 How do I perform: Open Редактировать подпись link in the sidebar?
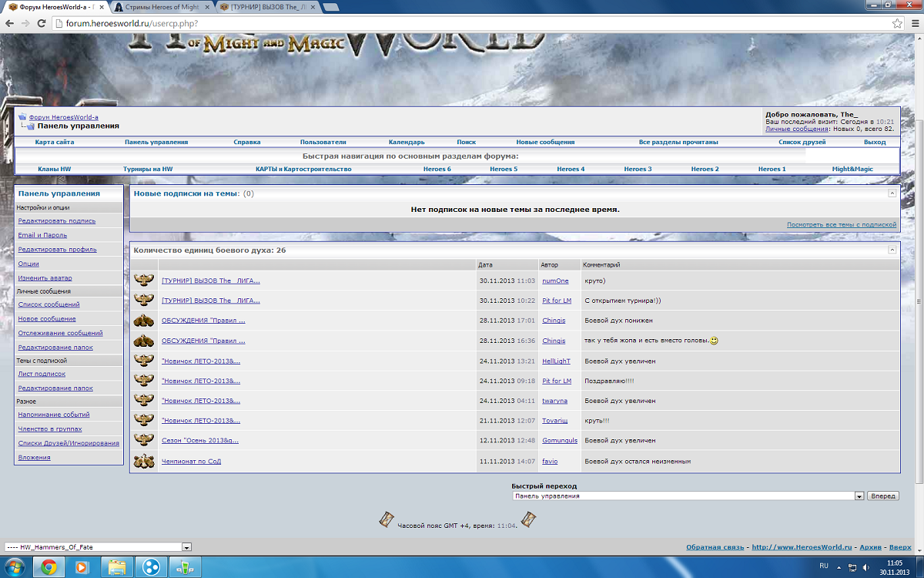point(57,220)
